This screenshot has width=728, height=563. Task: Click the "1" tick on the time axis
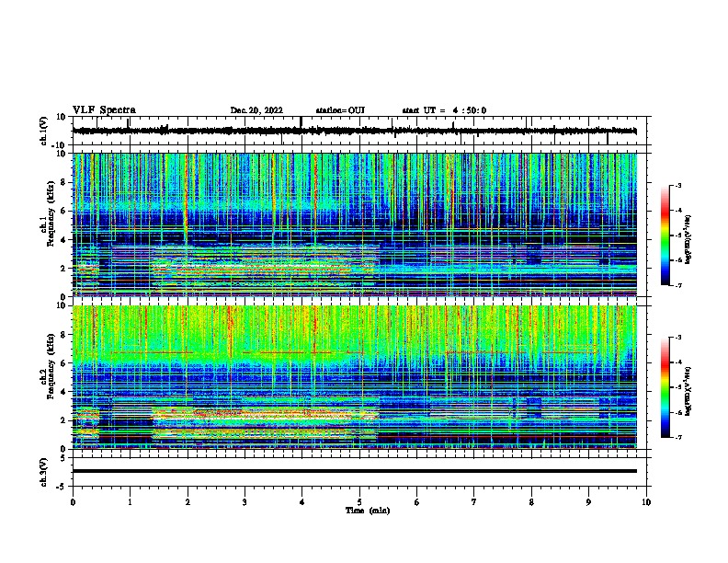[130, 502]
